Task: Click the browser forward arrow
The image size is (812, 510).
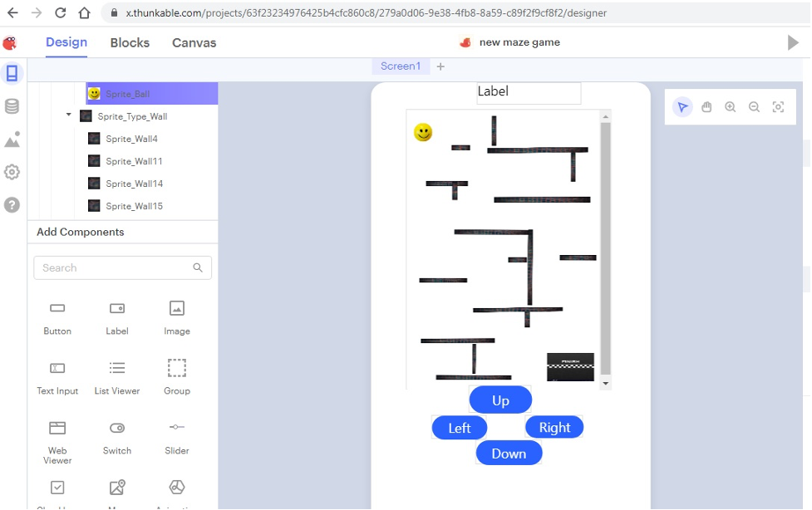Action: [37, 13]
